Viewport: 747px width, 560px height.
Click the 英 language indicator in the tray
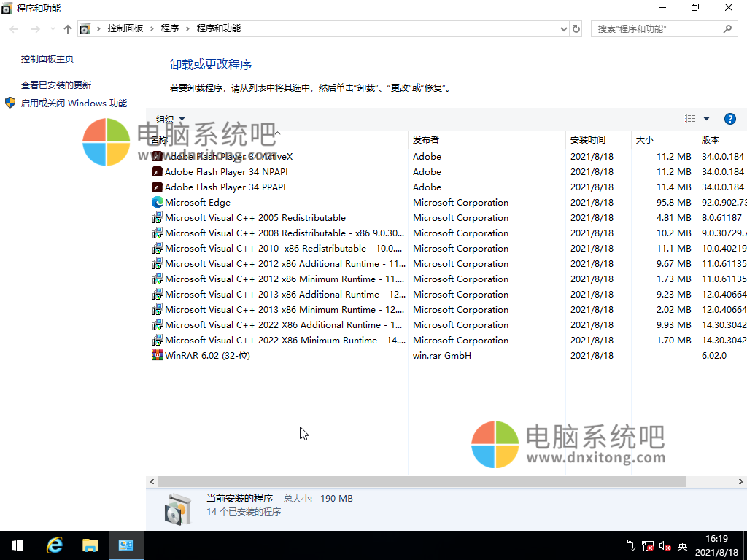pos(681,545)
